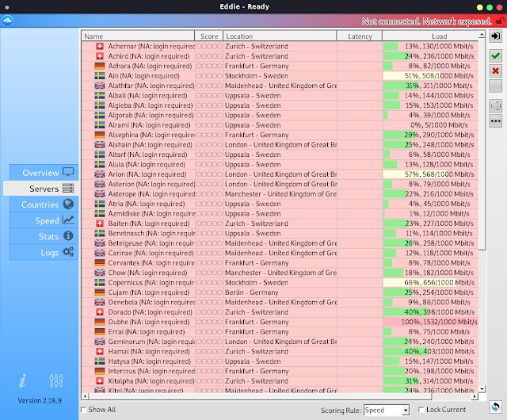Click the horizontal scrollbar left arrow

[85, 396]
